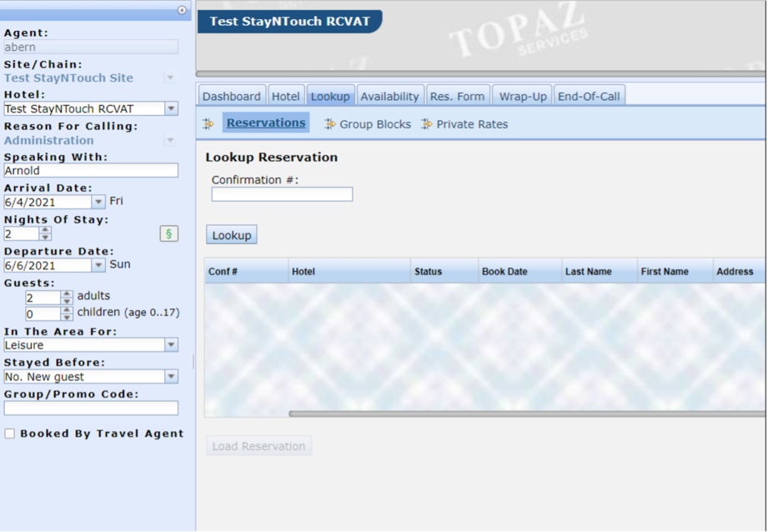Open the Res. Form tab
The height and width of the screenshot is (532, 767).
pos(458,96)
